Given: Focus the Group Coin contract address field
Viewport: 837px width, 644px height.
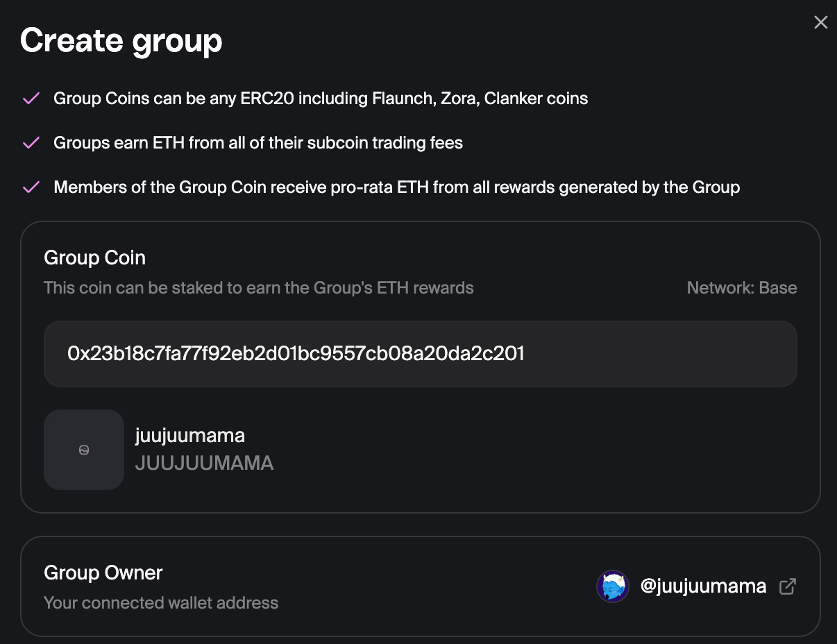Looking at the screenshot, I should (x=420, y=354).
